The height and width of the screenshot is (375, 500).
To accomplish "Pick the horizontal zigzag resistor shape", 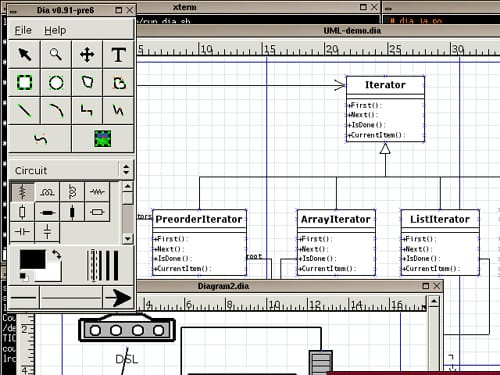I will pos(97,192).
